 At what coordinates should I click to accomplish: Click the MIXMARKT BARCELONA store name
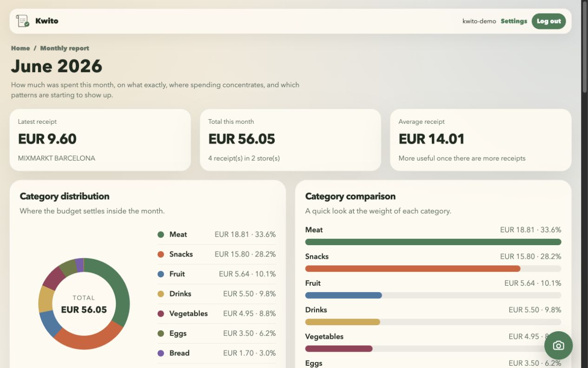click(x=57, y=158)
